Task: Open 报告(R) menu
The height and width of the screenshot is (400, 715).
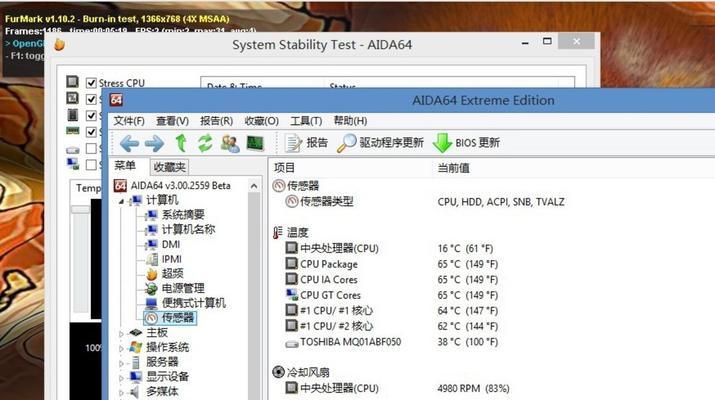Action: coord(217,121)
